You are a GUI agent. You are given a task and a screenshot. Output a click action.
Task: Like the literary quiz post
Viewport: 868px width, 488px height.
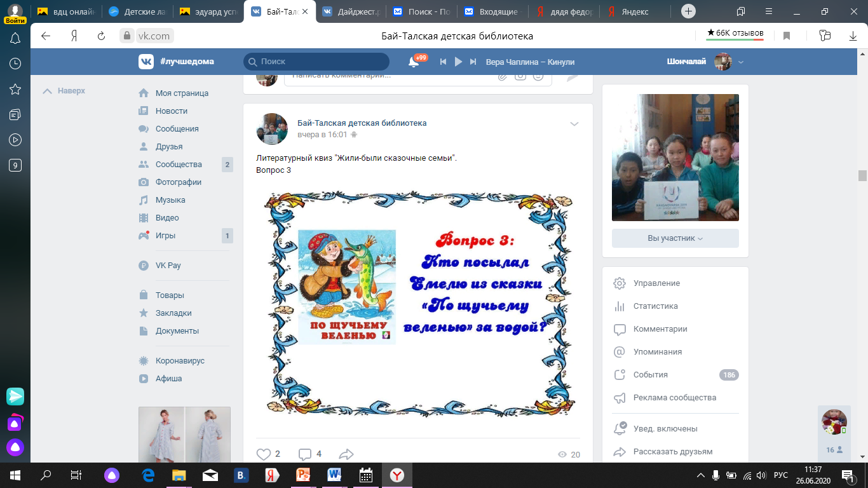pos(264,454)
